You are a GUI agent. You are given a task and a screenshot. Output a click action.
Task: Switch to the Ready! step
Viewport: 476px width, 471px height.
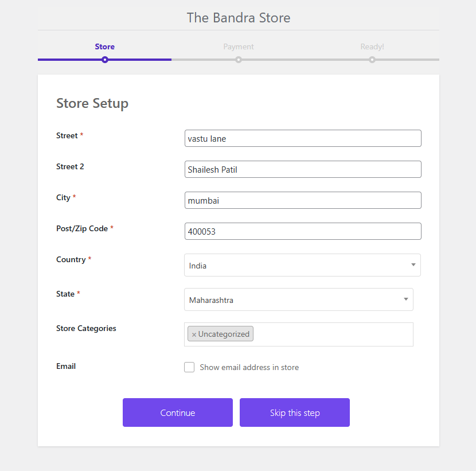point(372,46)
